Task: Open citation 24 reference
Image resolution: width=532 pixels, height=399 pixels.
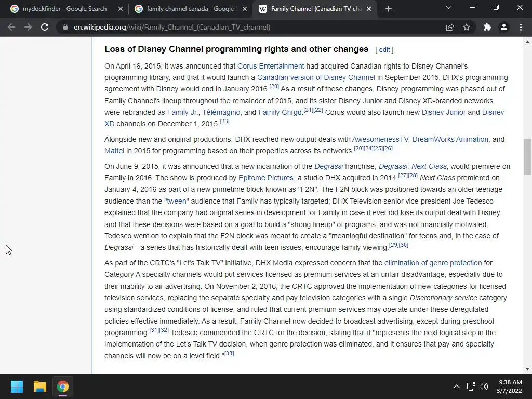Action: (x=368, y=148)
